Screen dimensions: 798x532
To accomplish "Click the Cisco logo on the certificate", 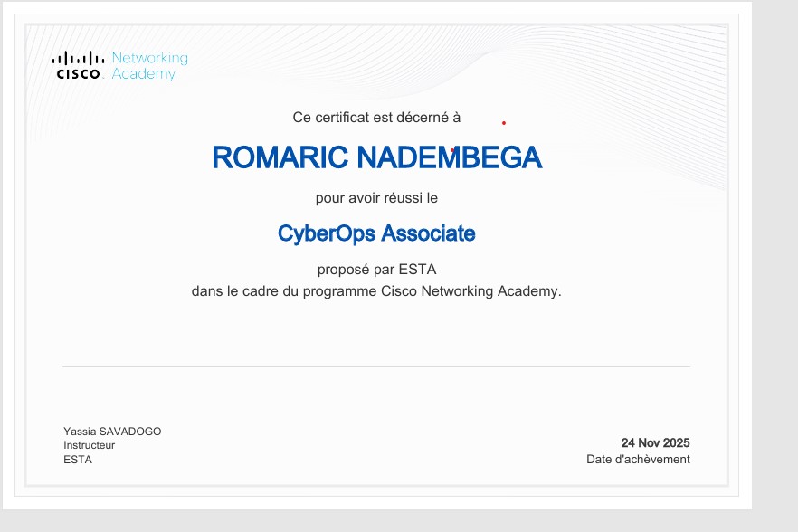I will click(78, 65).
